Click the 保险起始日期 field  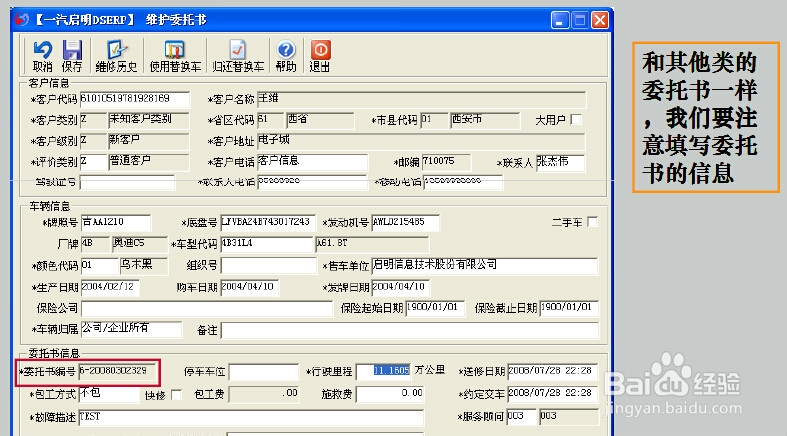click(x=435, y=308)
